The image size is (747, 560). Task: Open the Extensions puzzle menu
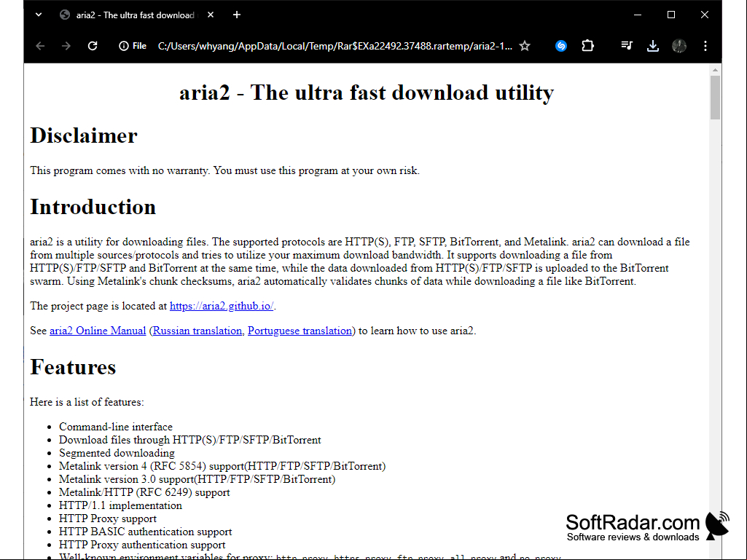[588, 46]
